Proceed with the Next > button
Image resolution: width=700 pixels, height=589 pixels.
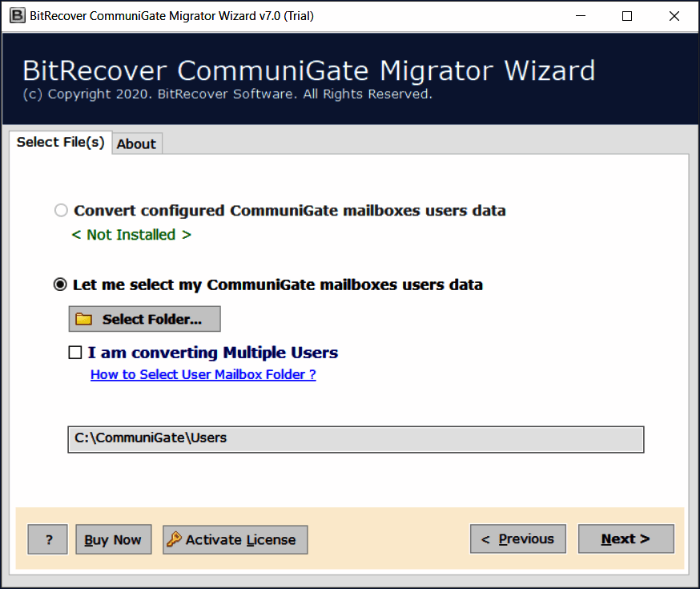pos(626,539)
